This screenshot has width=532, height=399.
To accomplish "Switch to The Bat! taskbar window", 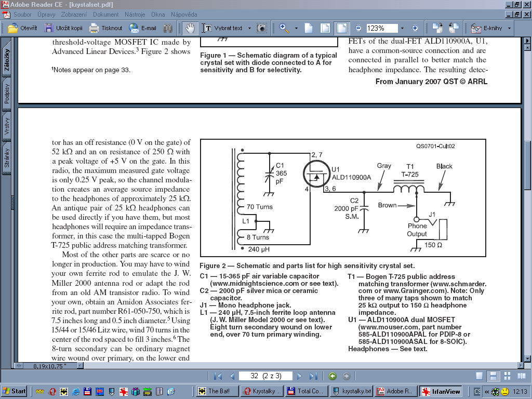I will 217,391.
